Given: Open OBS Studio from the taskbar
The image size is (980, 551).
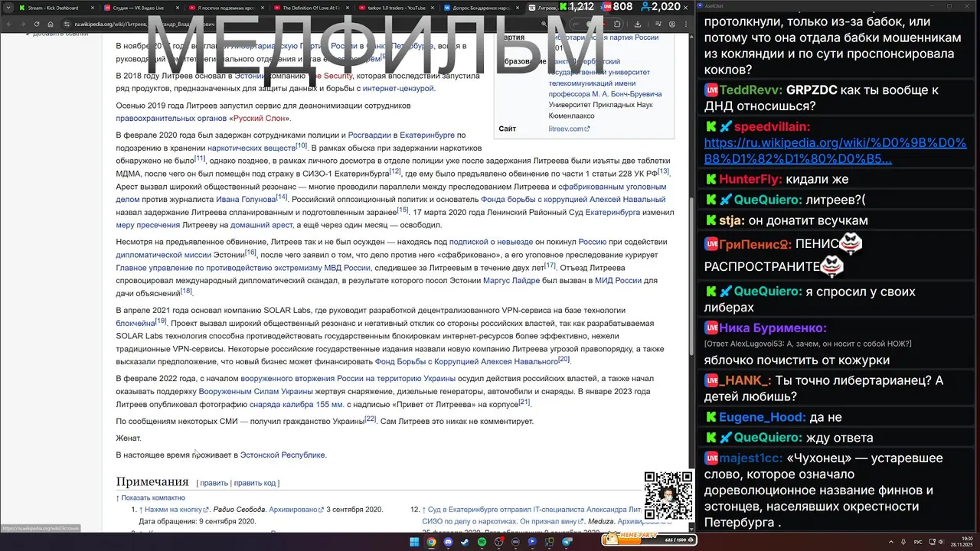Looking at the screenshot, I should [x=499, y=542].
